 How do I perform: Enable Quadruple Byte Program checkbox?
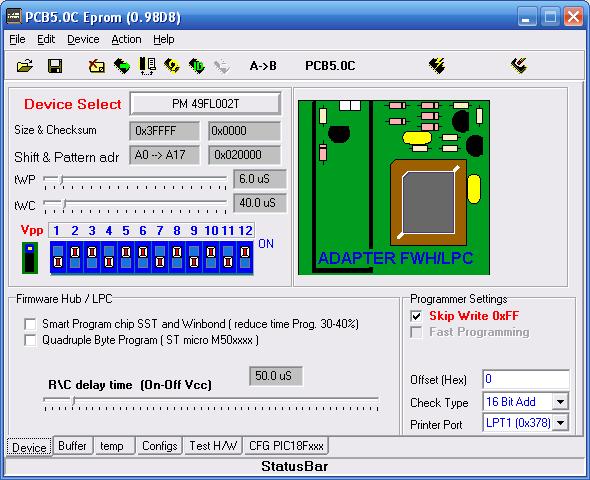[30, 340]
